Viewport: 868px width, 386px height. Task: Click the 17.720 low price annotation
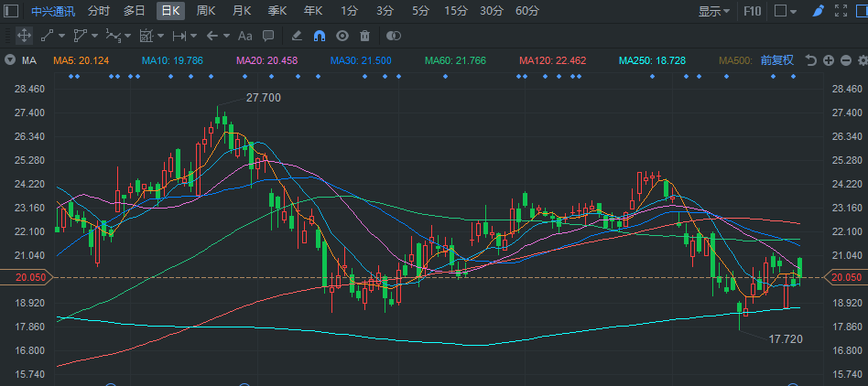point(786,339)
